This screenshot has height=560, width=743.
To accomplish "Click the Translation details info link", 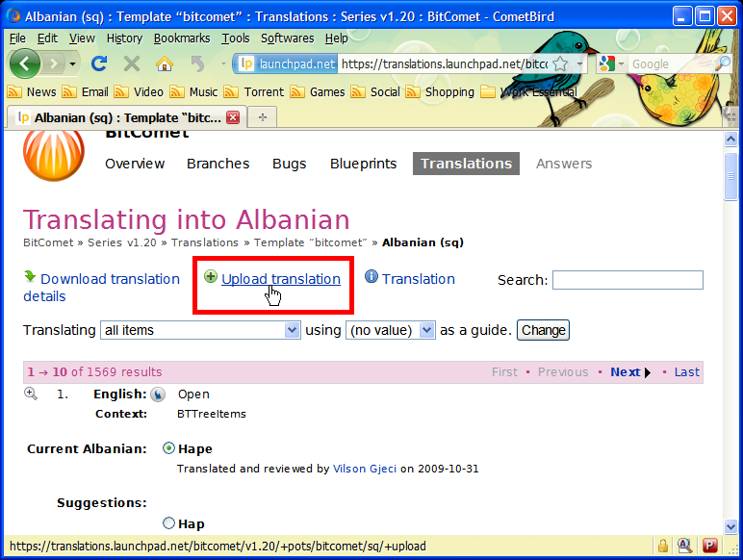I will tap(419, 279).
